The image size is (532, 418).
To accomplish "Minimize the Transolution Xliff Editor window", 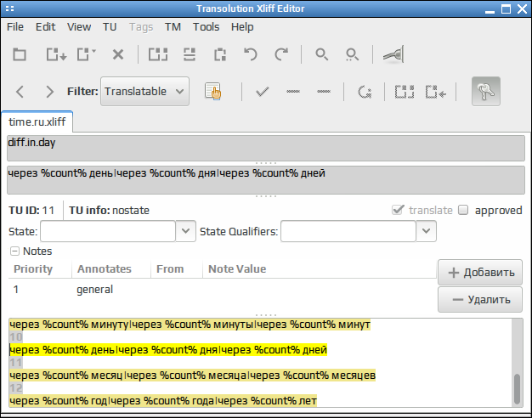I will point(490,10).
